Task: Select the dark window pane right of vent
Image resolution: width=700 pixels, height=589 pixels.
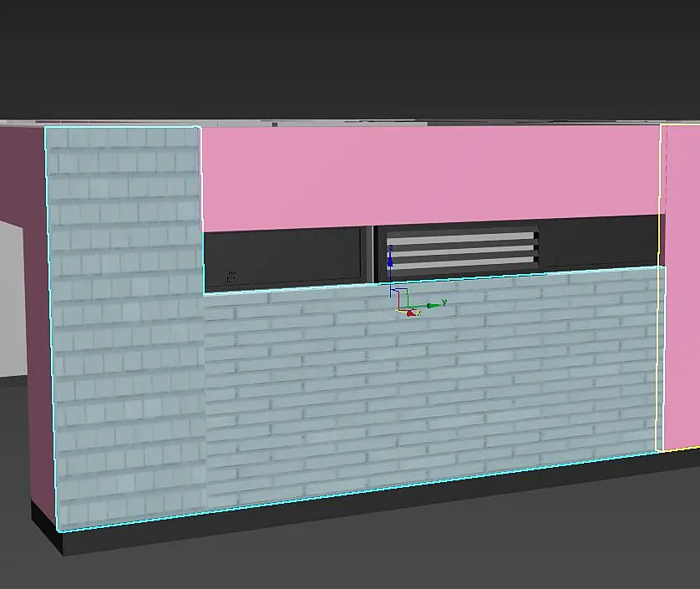Action: (598, 243)
